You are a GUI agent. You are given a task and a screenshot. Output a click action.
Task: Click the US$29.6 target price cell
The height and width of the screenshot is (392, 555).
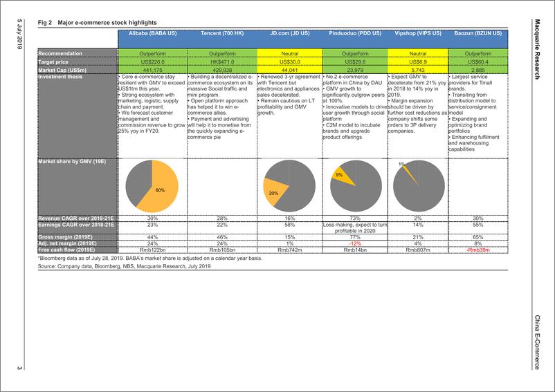click(x=355, y=62)
